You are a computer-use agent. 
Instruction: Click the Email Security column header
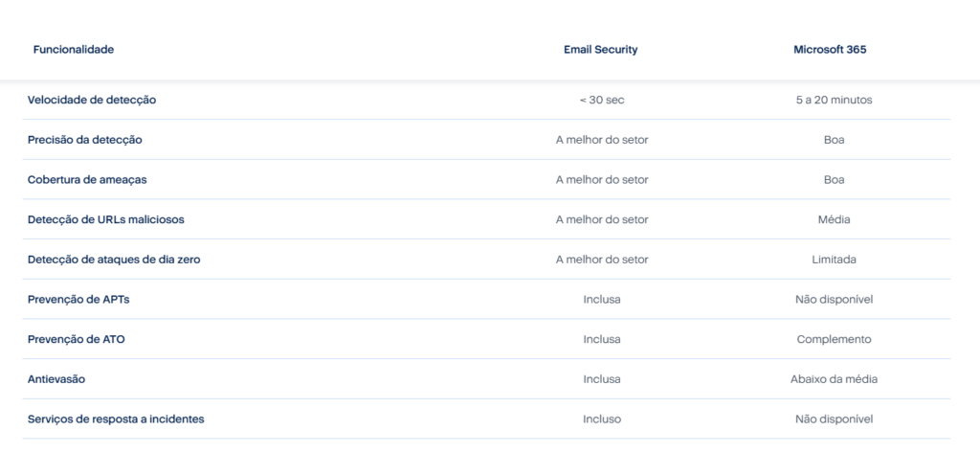pos(601,50)
